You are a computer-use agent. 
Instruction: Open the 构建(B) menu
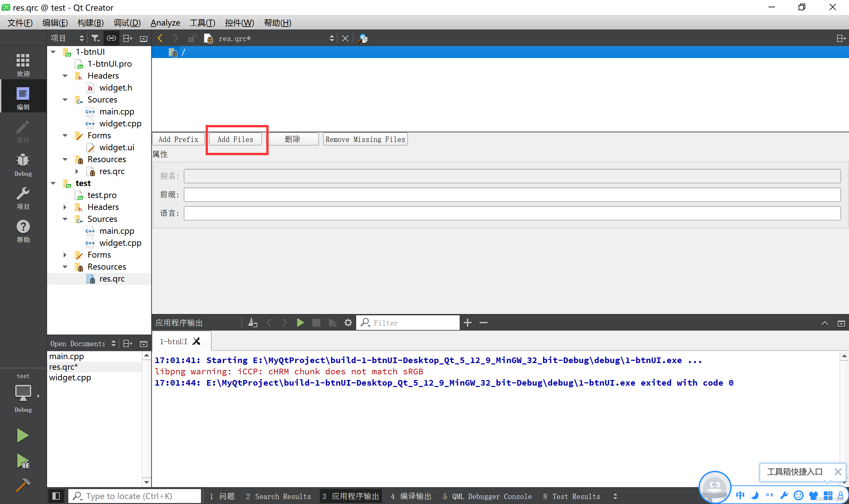(x=91, y=23)
